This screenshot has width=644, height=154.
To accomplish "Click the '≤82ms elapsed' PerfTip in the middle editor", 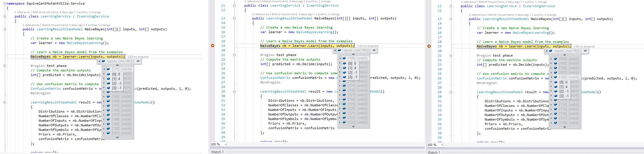I will coord(368,46).
